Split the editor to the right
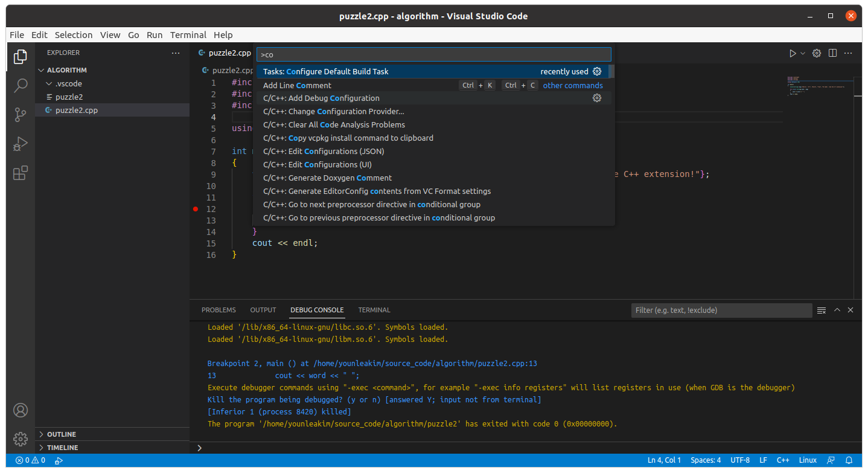 832,53
